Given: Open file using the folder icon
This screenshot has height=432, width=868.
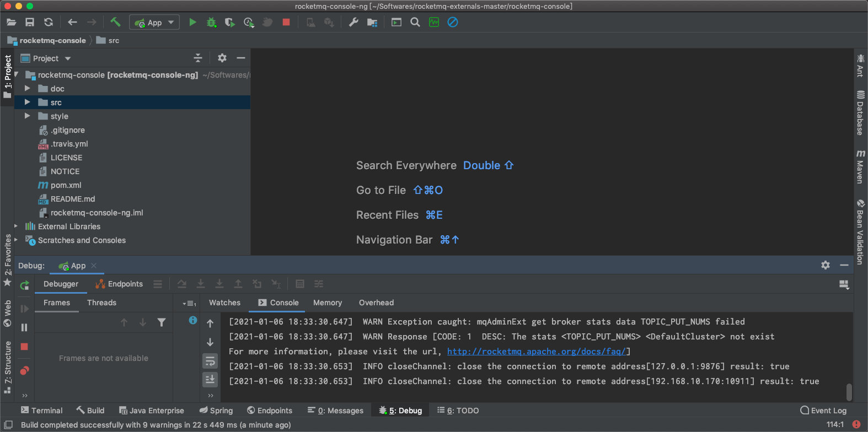Looking at the screenshot, I should coord(12,23).
